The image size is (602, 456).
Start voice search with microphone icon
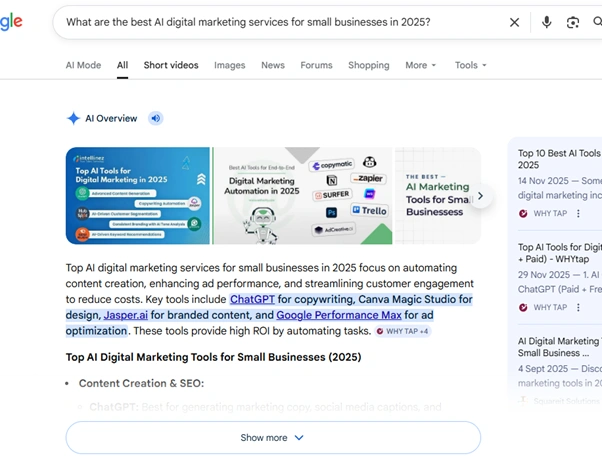point(546,22)
